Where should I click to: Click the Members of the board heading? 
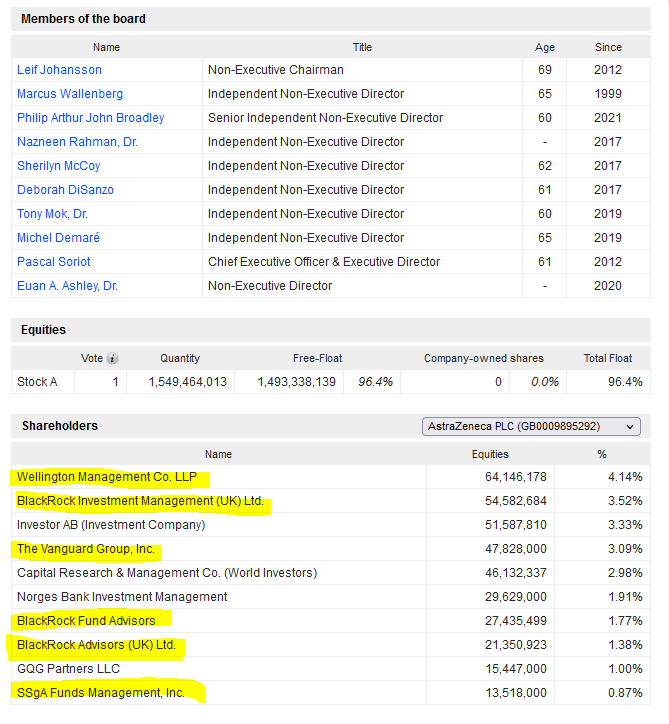pos(83,19)
